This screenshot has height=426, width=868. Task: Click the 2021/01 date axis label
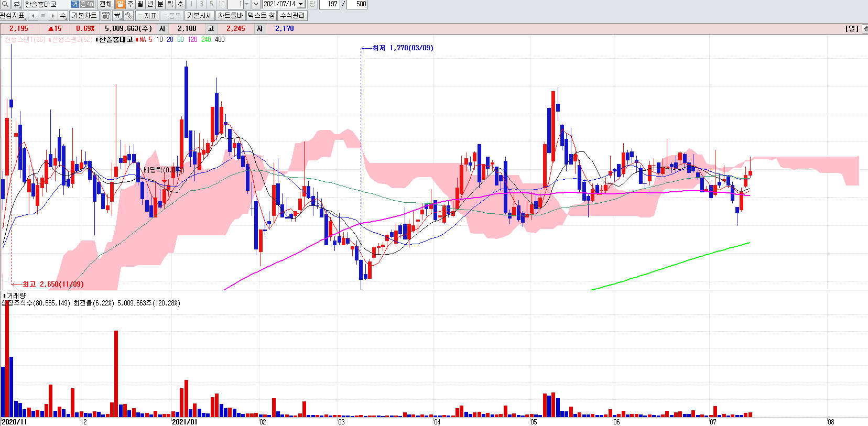coord(185,422)
